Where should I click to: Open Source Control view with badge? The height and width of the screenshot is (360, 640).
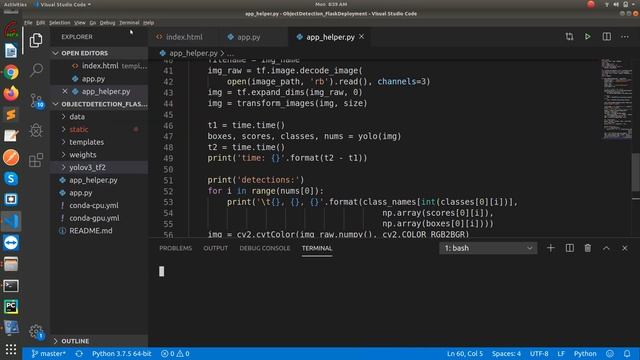pos(37,100)
